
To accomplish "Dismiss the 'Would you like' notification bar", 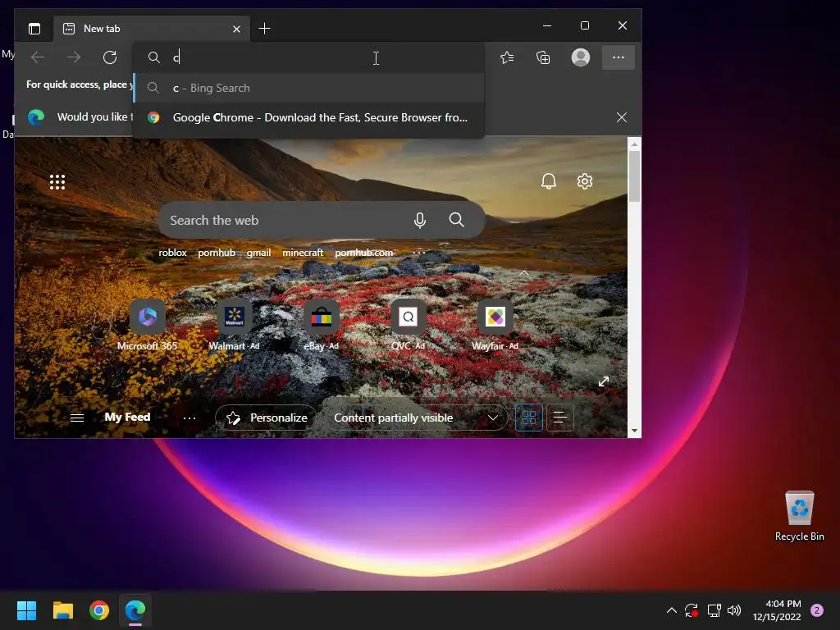I will [x=622, y=117].
